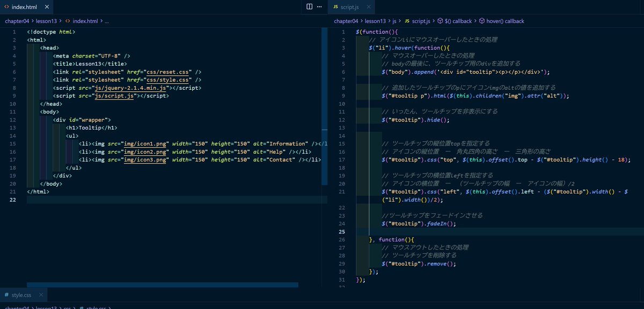This screenshot has width=644, height=309.
Task: Switch to the script.js tab
Action: pyautogui.click(x=352, y=7)
